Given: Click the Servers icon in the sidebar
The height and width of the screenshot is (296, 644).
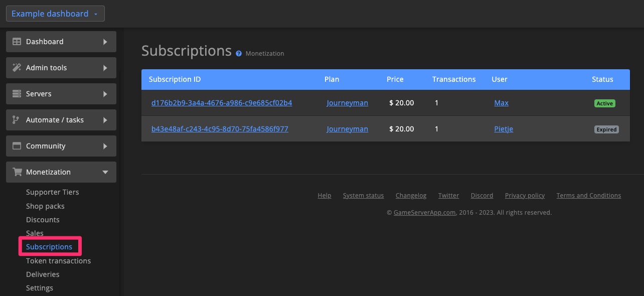Looking at the screenshot, I should pos(16,93).
